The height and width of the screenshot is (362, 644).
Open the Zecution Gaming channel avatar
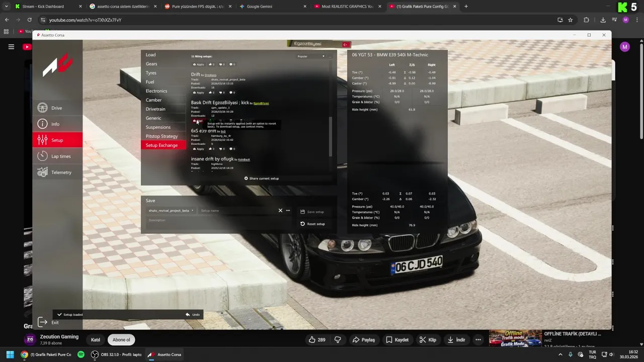30,340
